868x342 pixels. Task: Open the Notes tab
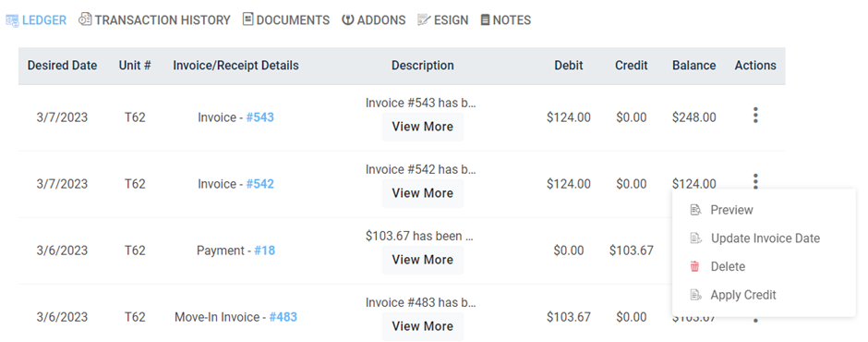[505, 20]
